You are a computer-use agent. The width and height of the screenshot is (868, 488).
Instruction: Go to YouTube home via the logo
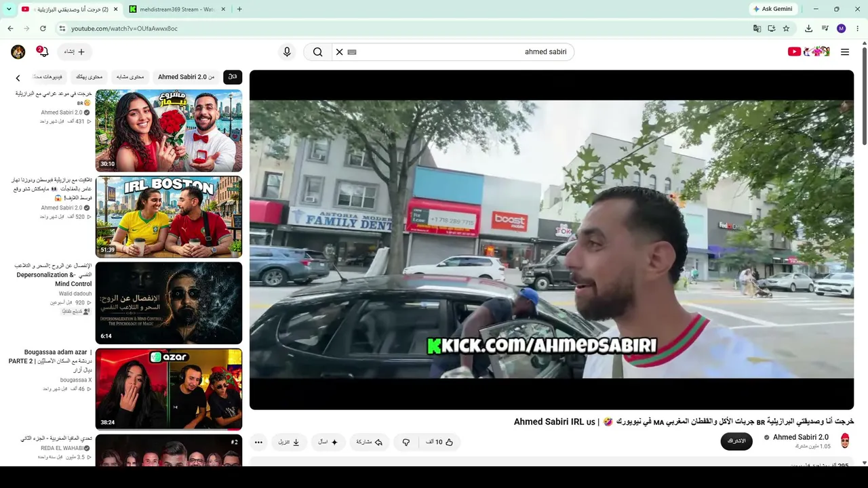(809, 52)
